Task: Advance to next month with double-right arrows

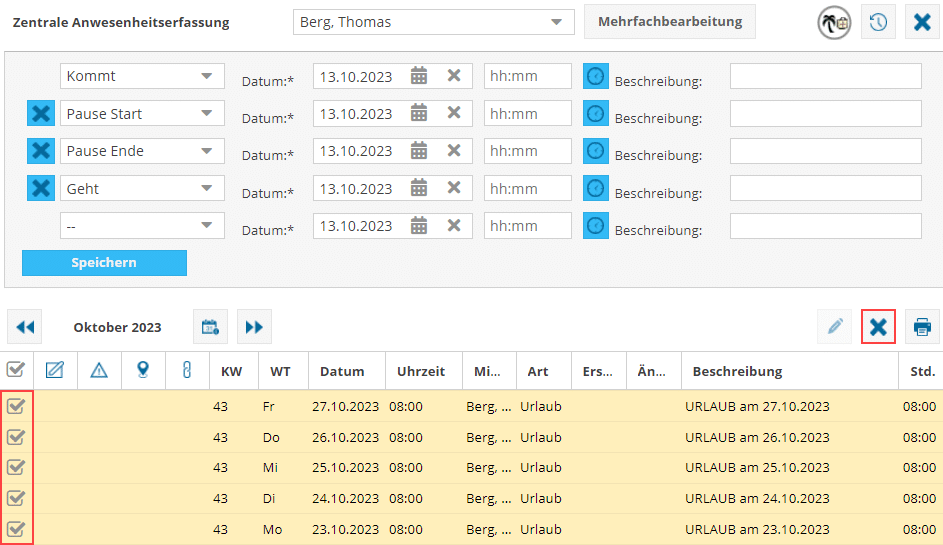Action: [x=254, y=327]
